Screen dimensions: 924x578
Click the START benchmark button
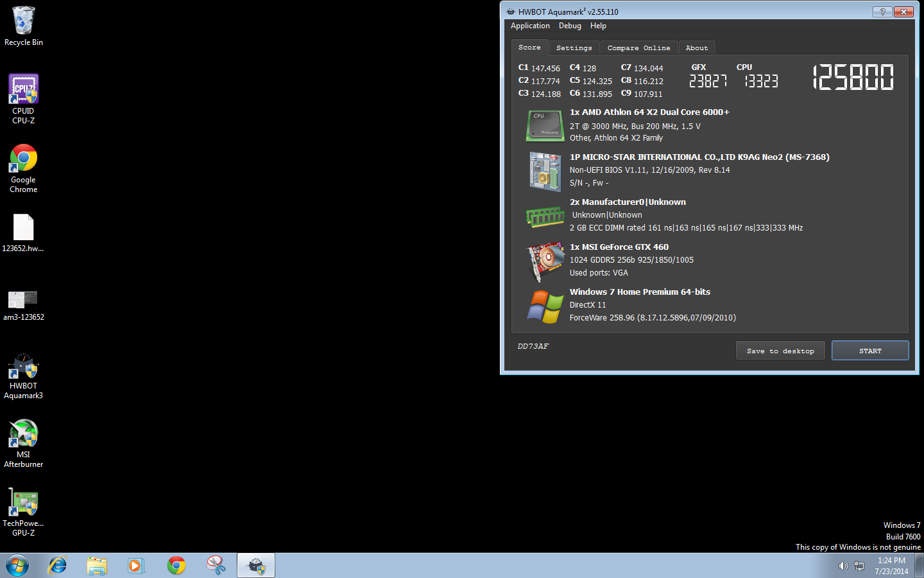coord(870,351)
